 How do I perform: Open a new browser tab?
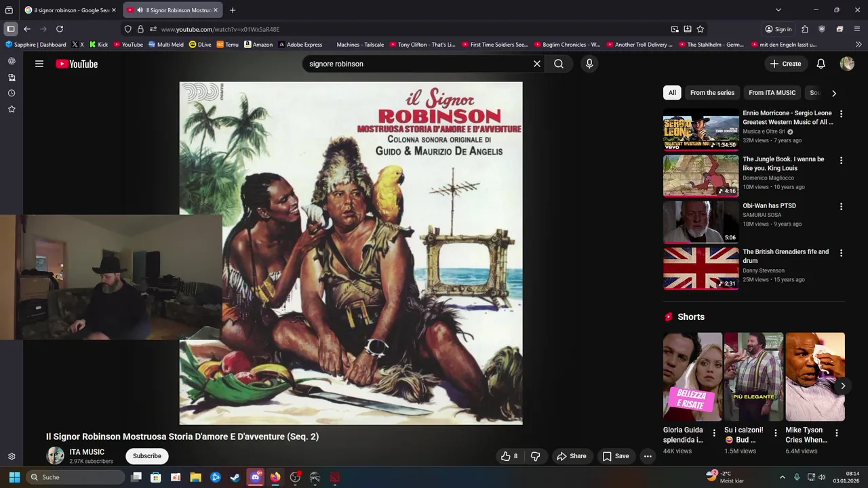click(233, 10)
